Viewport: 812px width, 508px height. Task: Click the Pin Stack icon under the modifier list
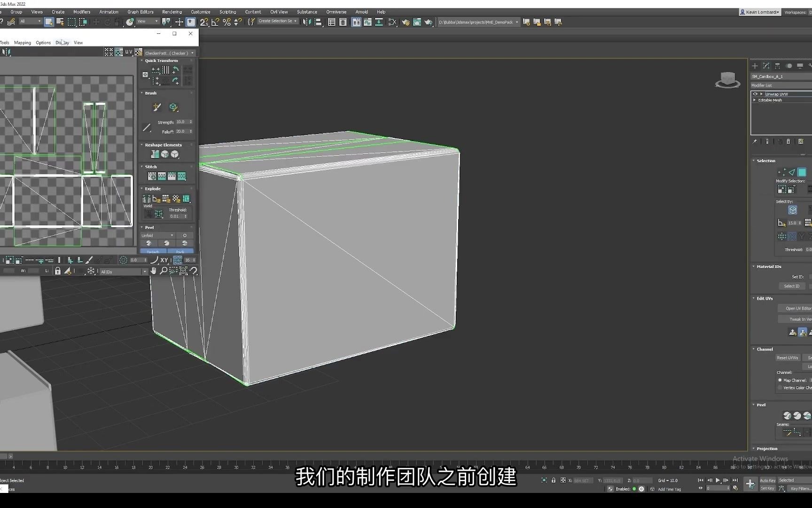tap(755, 141)
